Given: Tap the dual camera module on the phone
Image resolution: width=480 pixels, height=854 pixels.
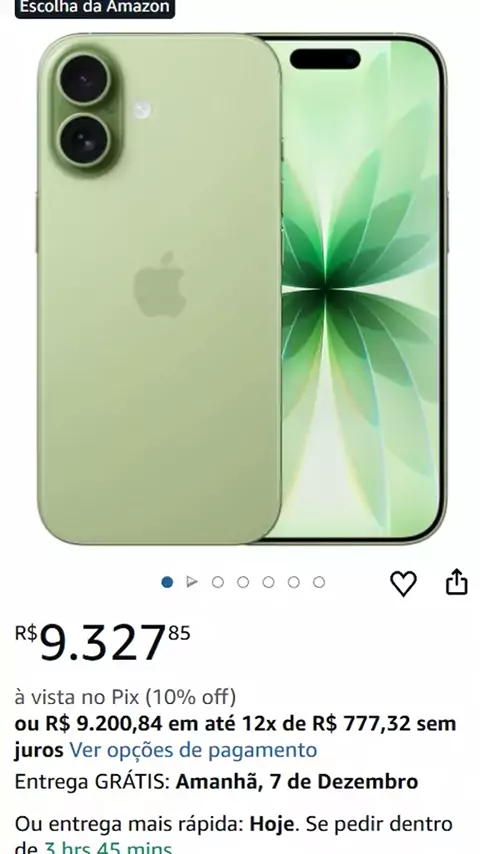Looking at the screenshot, I should point(85,111).
